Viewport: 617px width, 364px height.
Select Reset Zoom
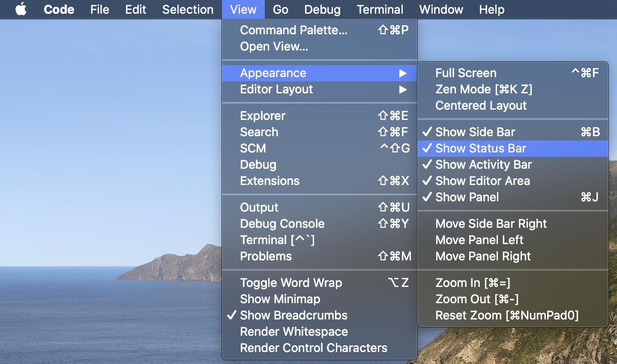coord(506,315)
